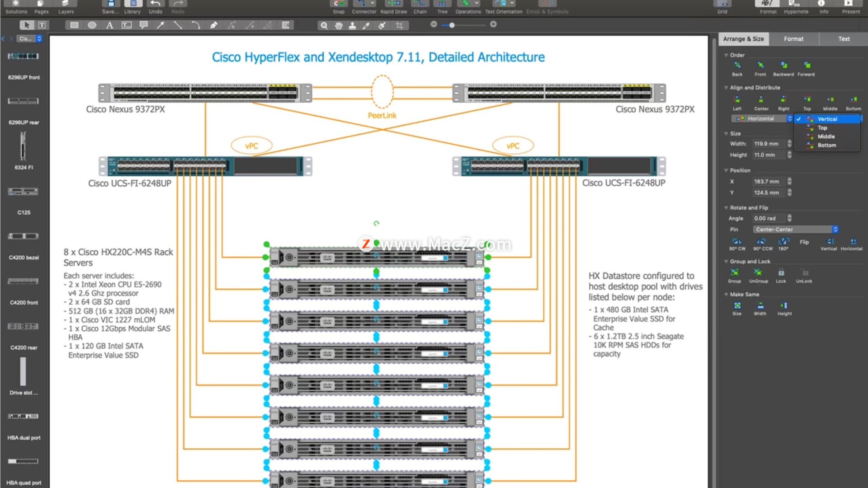Image resolution: width=868 pixels, height=488 pixels.
Task: Adjust the zoom slider knob
Action: pos(452,25)
